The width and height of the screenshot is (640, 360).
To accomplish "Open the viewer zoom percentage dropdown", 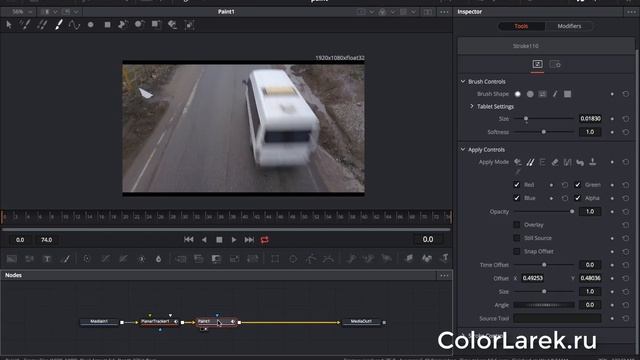I will click(x=21, y=12).
